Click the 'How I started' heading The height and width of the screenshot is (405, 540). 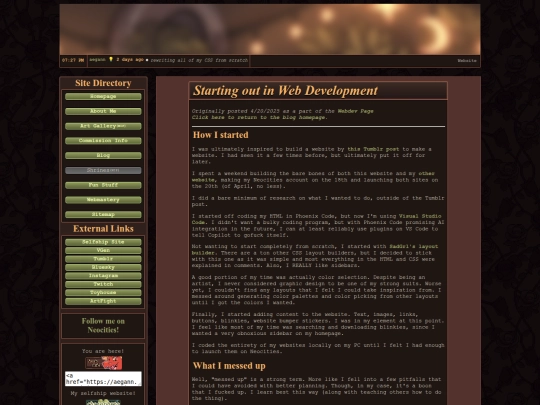point(220,135)
